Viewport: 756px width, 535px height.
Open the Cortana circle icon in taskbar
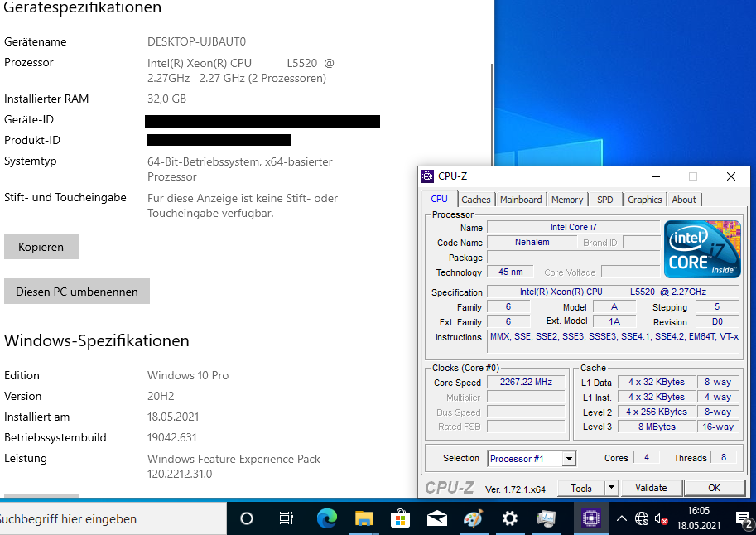click(x=247, y=518)
